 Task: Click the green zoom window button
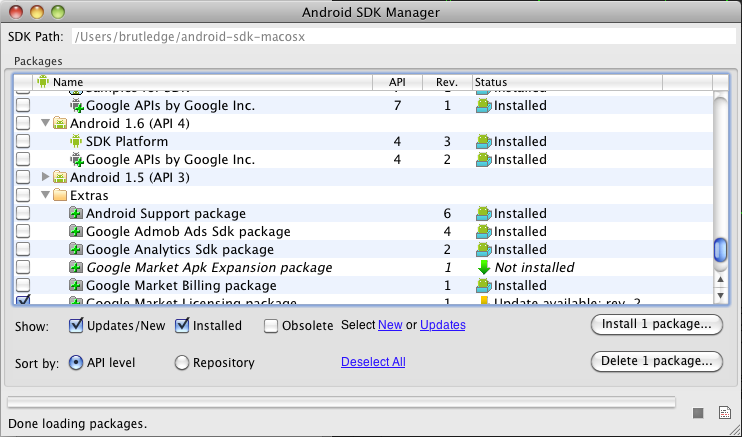(58, 12)
